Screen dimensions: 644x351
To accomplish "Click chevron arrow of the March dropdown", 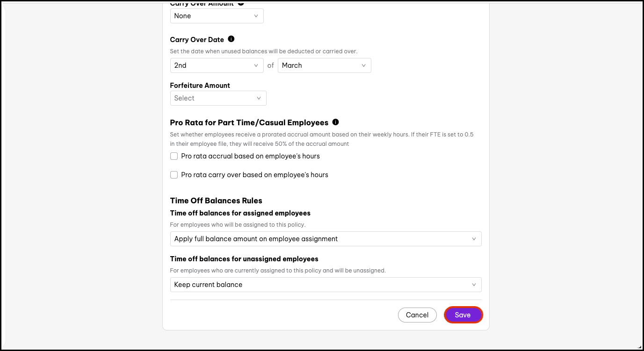I will (363, 65).
